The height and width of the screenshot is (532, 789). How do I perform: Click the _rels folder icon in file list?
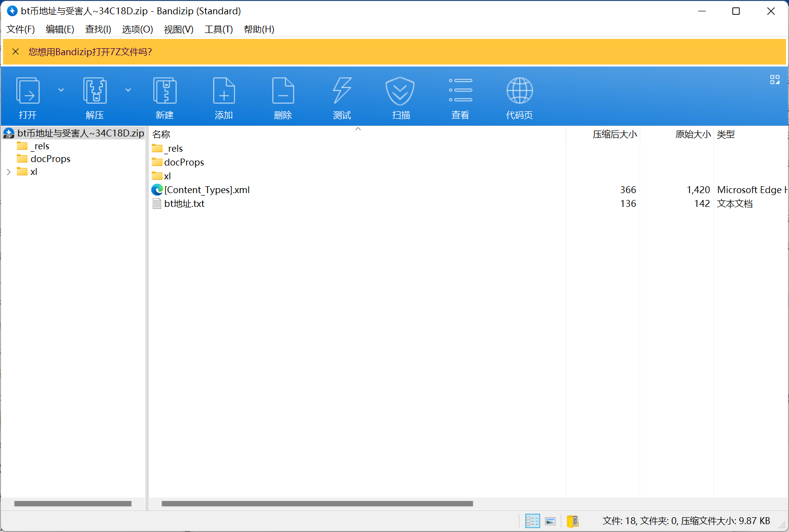[x=157, y=148]
